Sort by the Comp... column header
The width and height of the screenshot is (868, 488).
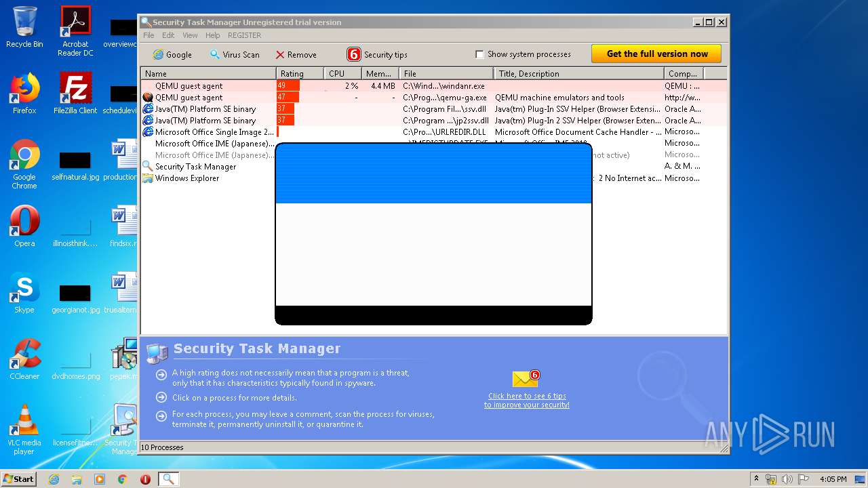tap(684, 73)
